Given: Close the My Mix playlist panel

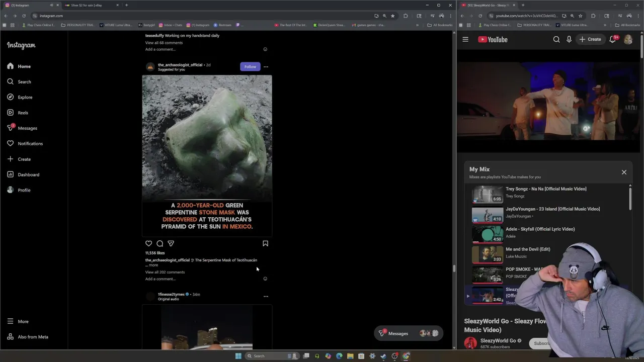Looking at the screenshot, I should tap(624, 172).
